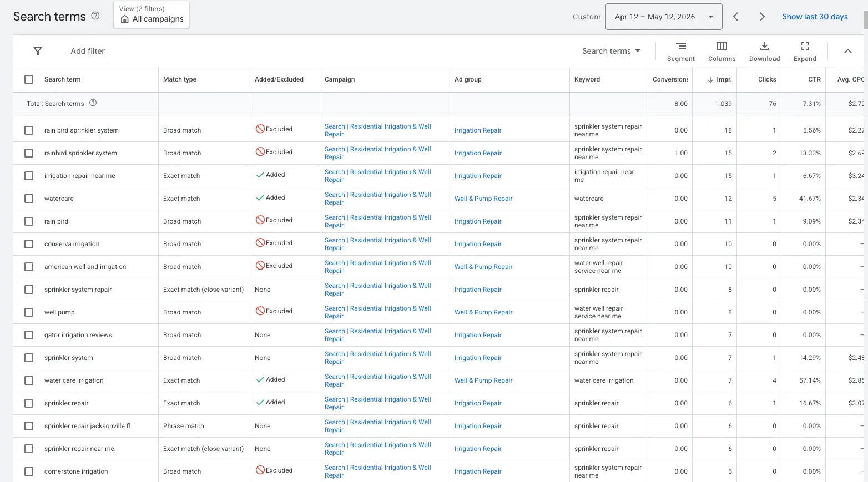868x482 pixels.
Task: Click Phrase match in sprinkler repair jacksonville row
Action: point(184,426)
